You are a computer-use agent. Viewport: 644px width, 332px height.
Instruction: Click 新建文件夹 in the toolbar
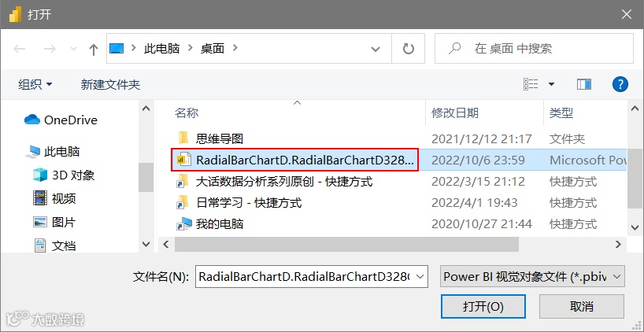pyautogui.click(x=110, y=84)
